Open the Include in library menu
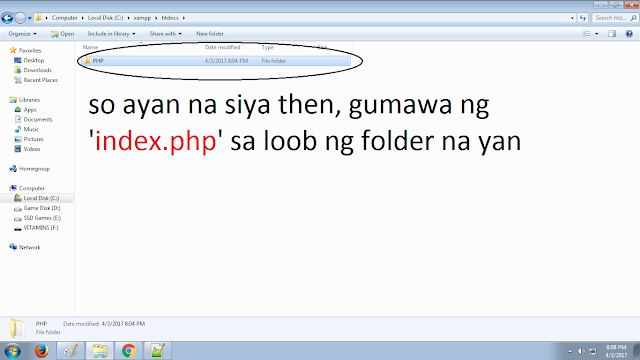 coord(111,34)
